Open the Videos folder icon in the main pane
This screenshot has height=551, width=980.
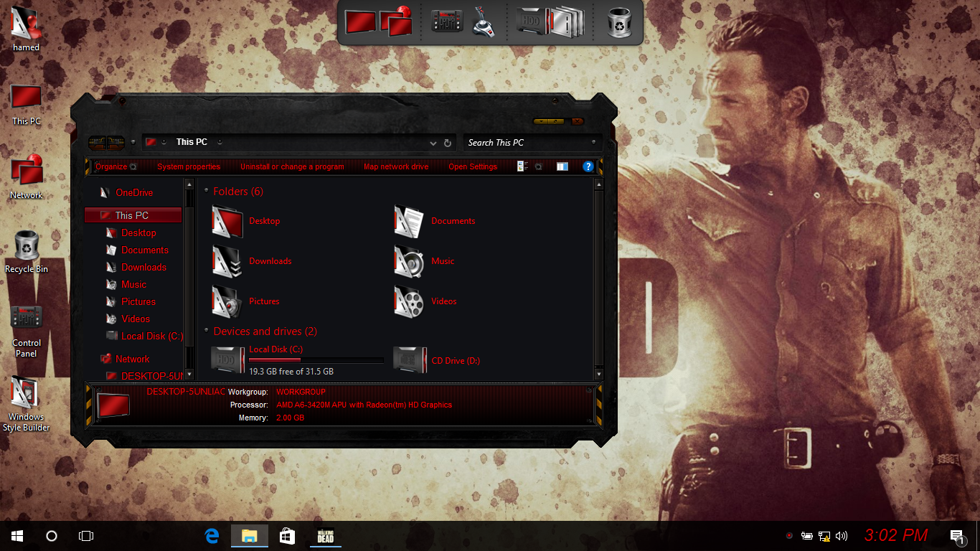[x=409, y=301]
